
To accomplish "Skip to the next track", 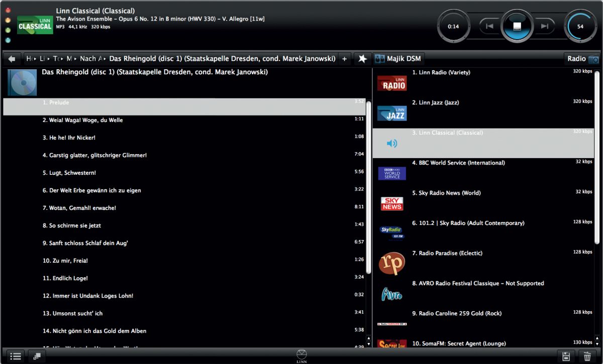I will [x=544, y=26].
